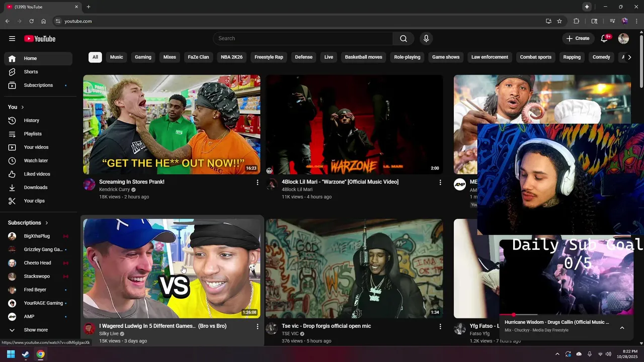This screenshot has width=644, height=362.
Task: Open Downloads in the sidebar
Action: pos(38,188)
